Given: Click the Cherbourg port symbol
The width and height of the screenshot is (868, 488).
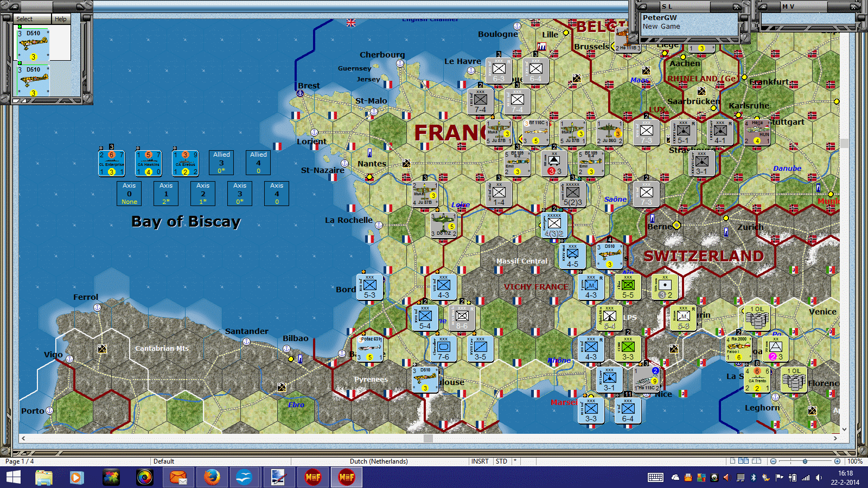Looking at the screenshot, I should coord(400,63).
